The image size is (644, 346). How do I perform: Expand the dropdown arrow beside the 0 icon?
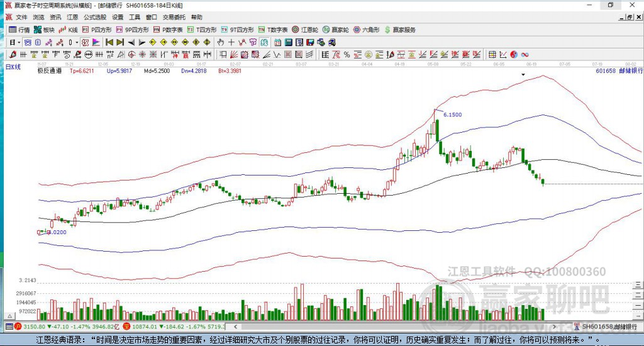tap(77, 42)
